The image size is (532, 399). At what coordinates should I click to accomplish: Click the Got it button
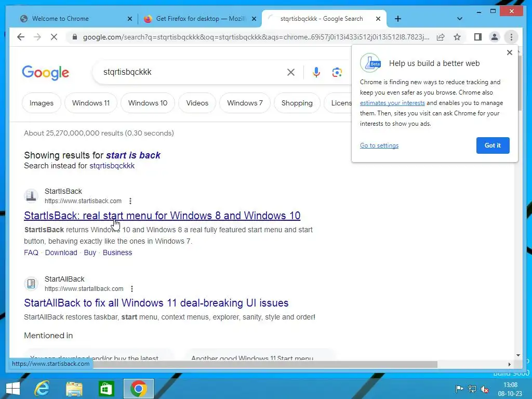coord(493,145)
